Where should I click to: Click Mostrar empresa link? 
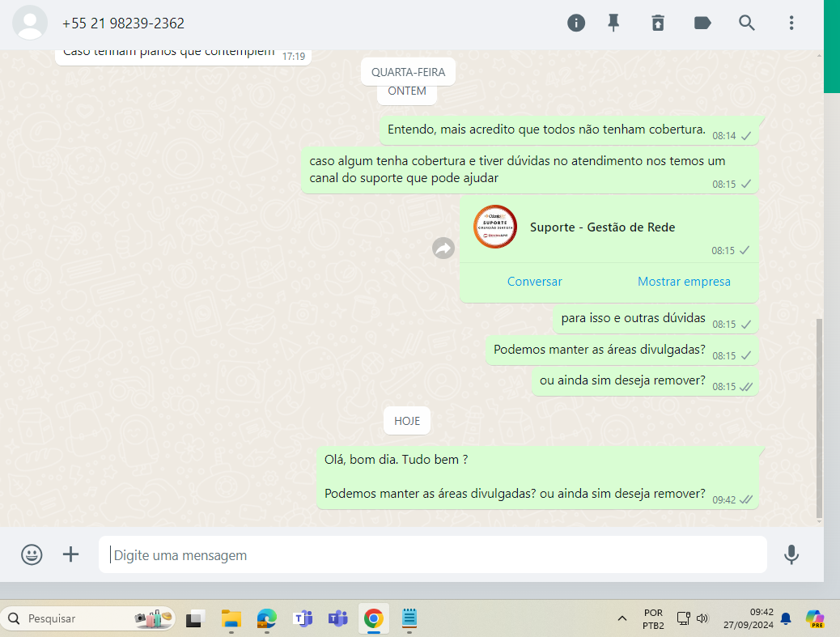point(684,282)
